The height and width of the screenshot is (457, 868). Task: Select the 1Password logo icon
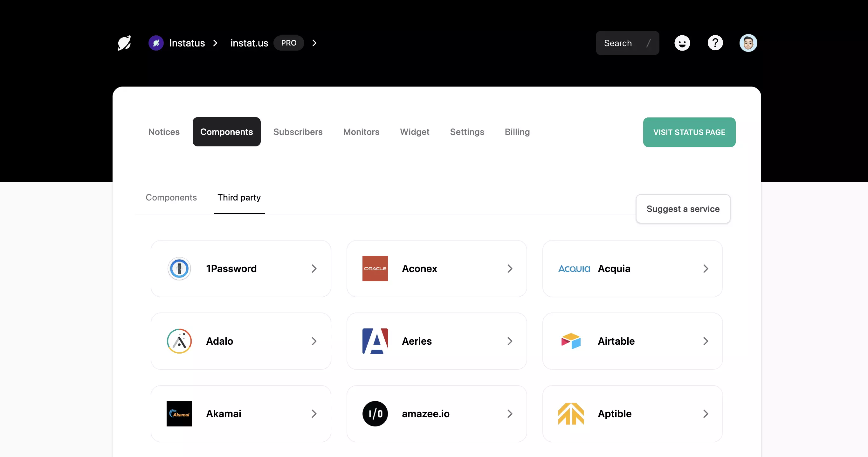point(179,269)
